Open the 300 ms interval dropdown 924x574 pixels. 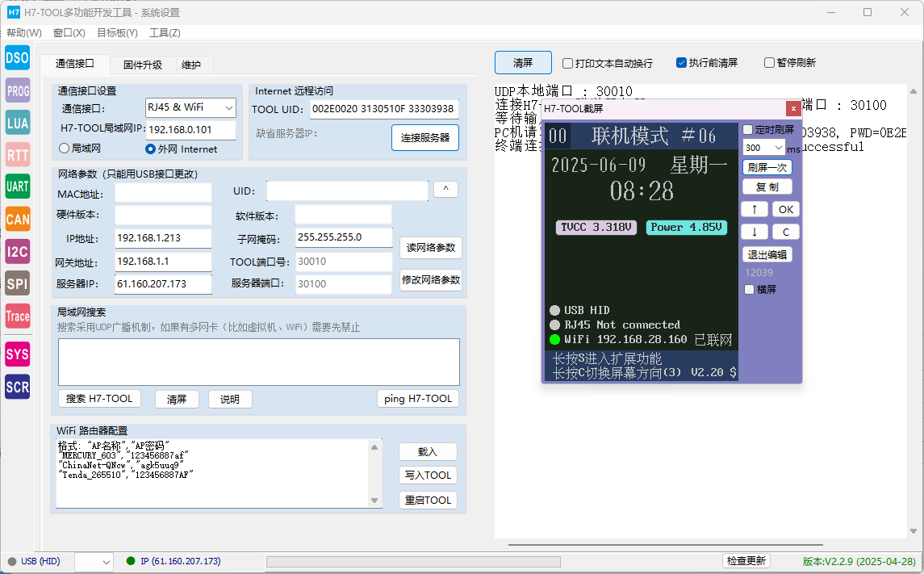763,147
